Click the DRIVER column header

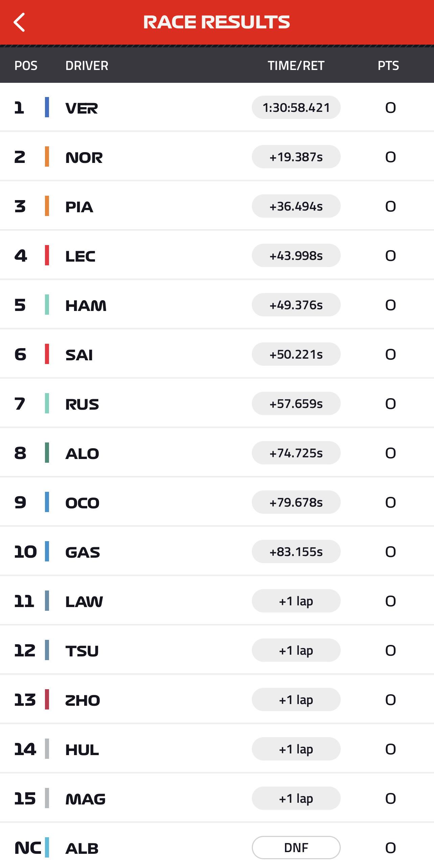[87, 66]
